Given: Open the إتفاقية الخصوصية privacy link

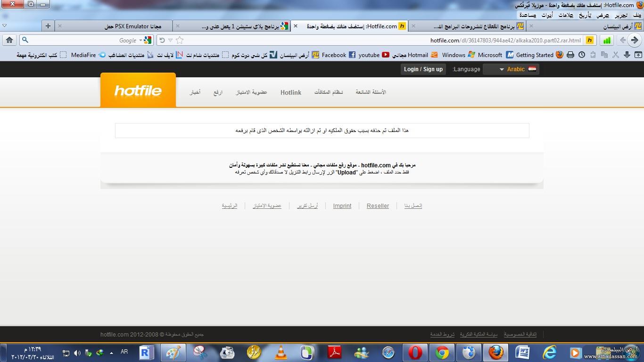Looking at the screenshot, I should pos(520,334).
